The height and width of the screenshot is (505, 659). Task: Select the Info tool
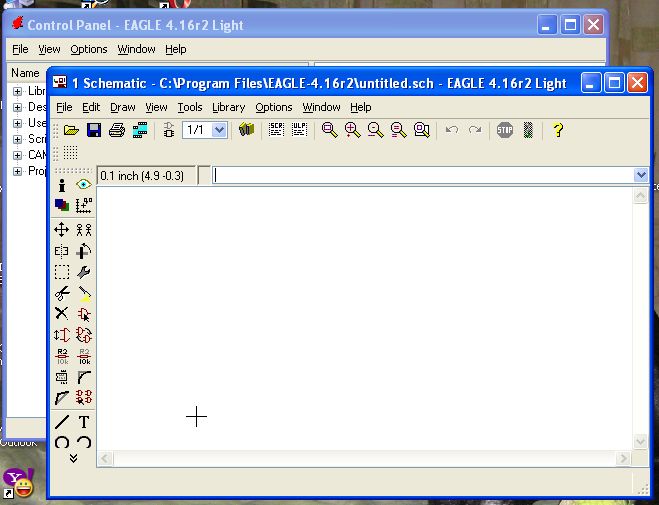coord(62,185)
